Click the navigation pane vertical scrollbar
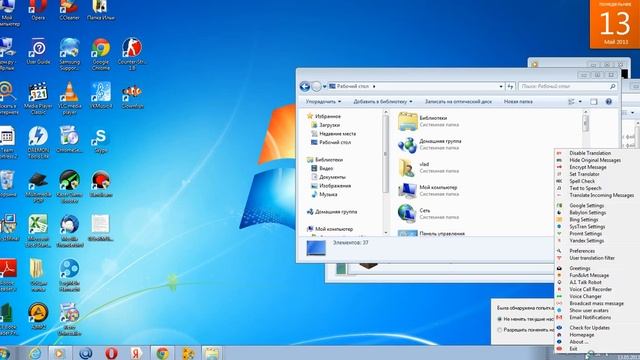This screenshot has width=640, height=360. [x=385, y=172]
